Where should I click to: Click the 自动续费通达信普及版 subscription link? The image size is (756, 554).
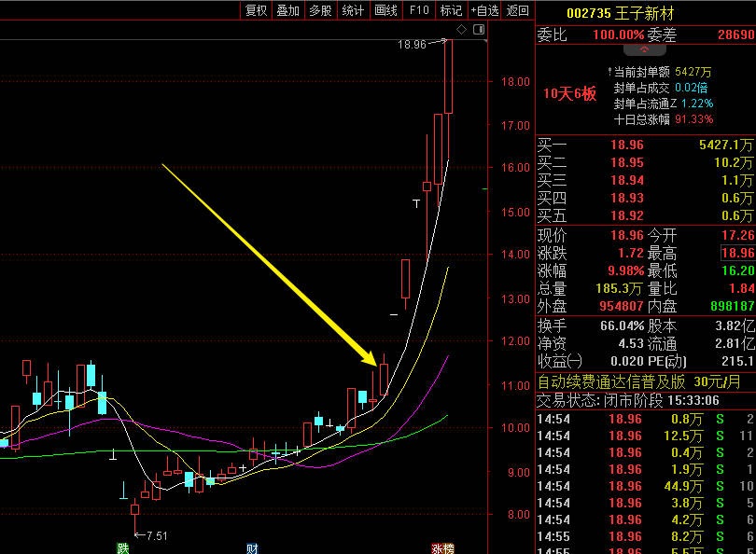click(611, 381)
